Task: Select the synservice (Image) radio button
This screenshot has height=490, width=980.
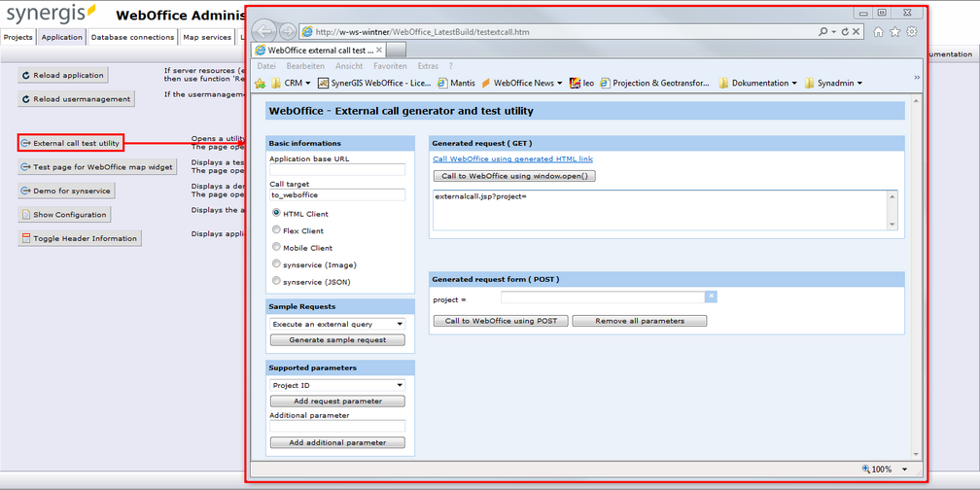Action: click(276, 264)
